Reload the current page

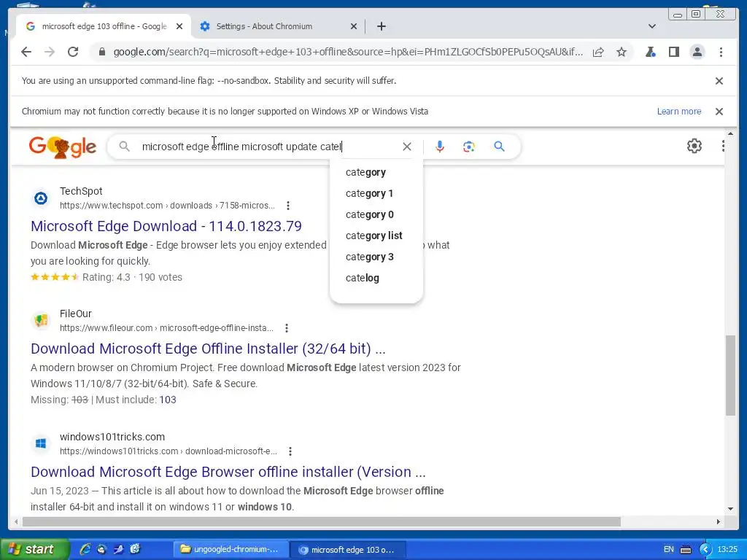(73, 52)
